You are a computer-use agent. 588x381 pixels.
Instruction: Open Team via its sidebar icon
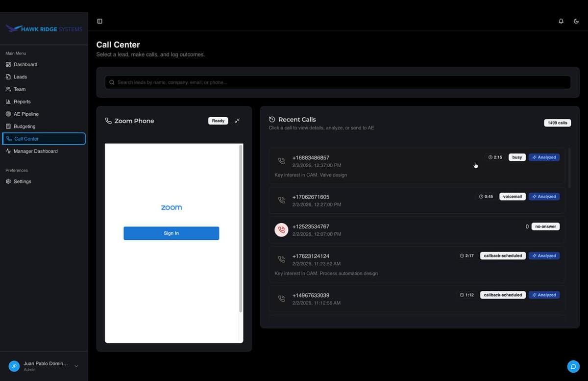pyautogui.click(x=8, y=89)
